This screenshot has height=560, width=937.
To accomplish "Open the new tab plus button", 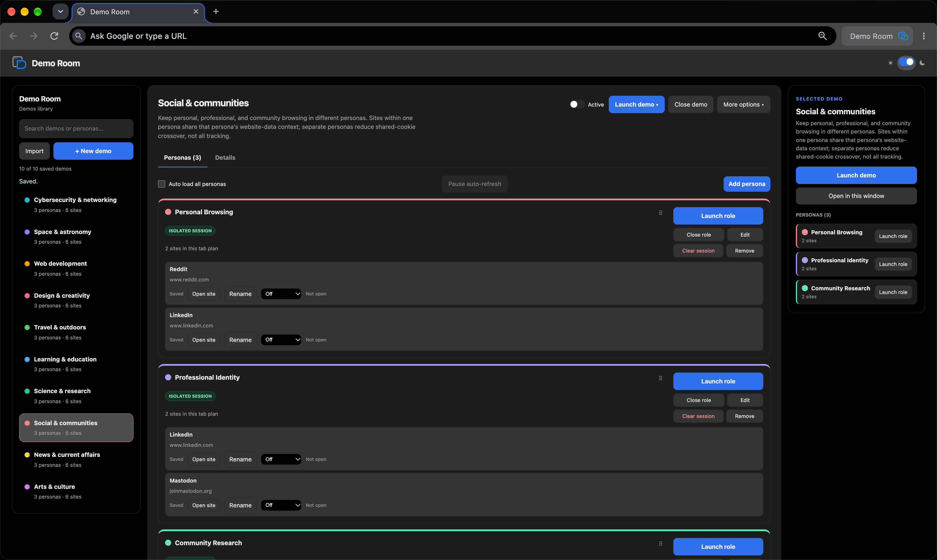I will point(216,12).
